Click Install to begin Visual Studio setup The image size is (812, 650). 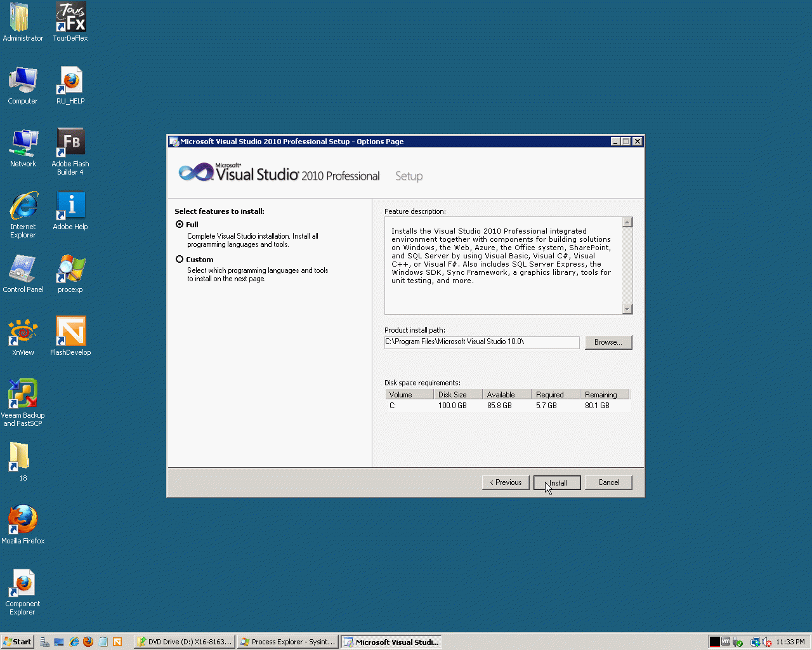tap(557, 483)
